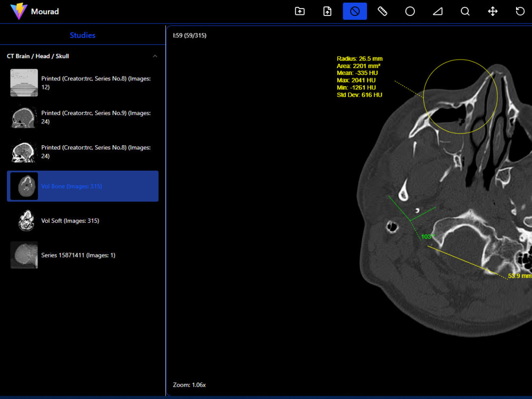Click the open folder upload icon
Viewport: 532px width, 399px height.
[300, 11]
